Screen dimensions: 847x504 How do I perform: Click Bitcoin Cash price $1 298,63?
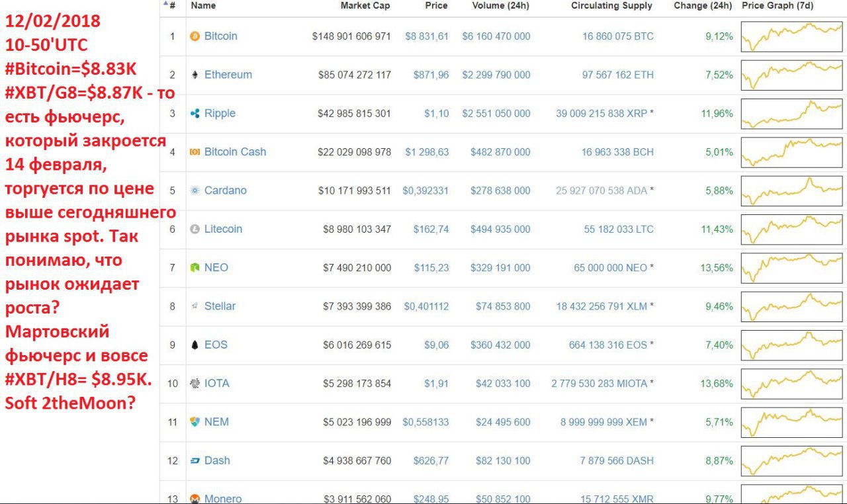[x=427, y=152]
